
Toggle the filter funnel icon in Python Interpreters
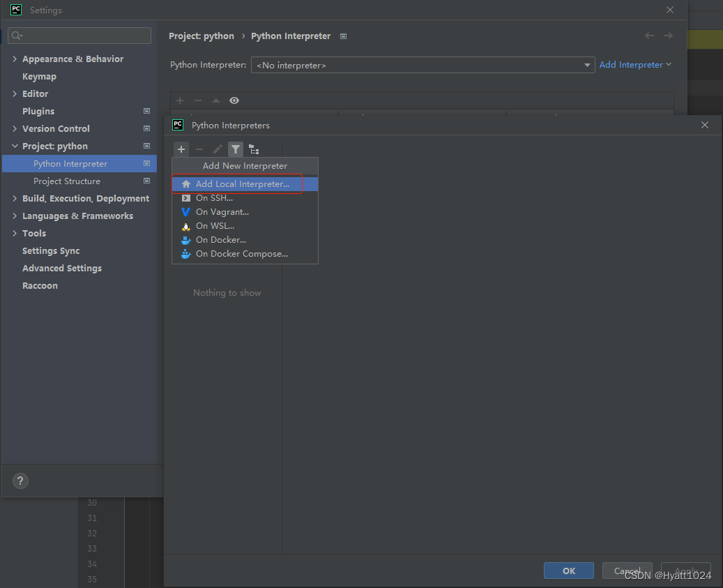click(x=236, y=149)
